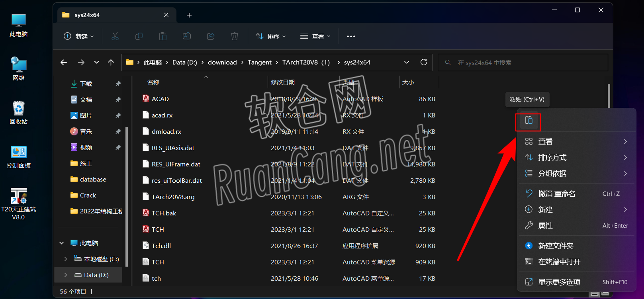
Task: Expand 本地磁盘 (C:) tree node
Action: pyautogui.click(x=66, y=259)
